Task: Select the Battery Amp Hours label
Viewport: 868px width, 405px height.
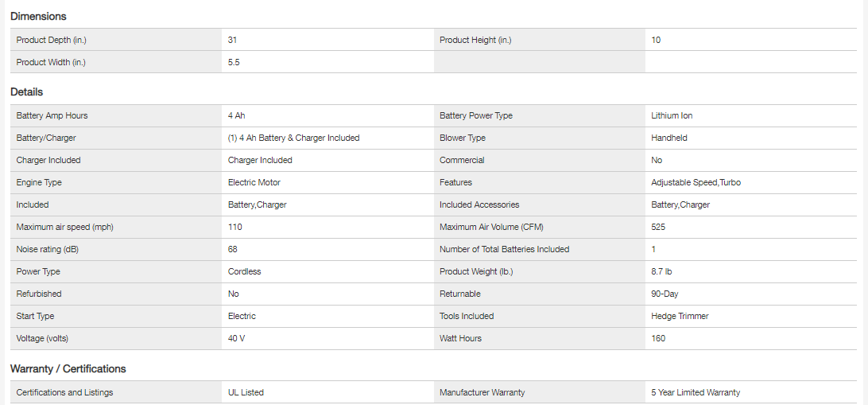Action: [x=52, y=115]
